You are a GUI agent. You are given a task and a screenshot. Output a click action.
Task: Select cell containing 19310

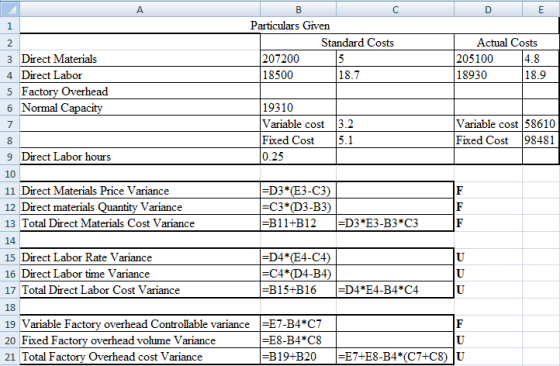(x=298, y=107)
